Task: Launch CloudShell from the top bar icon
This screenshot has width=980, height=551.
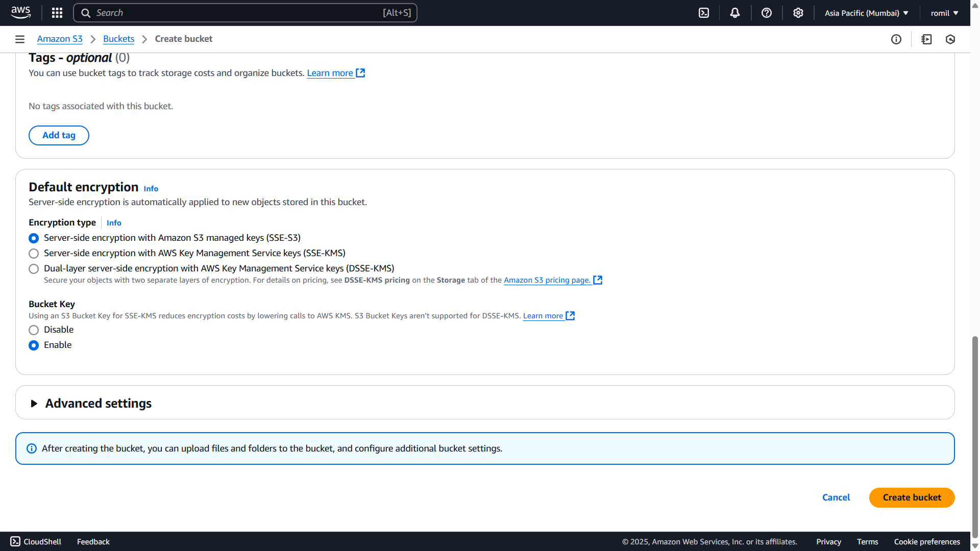Action: coord(704,13)
